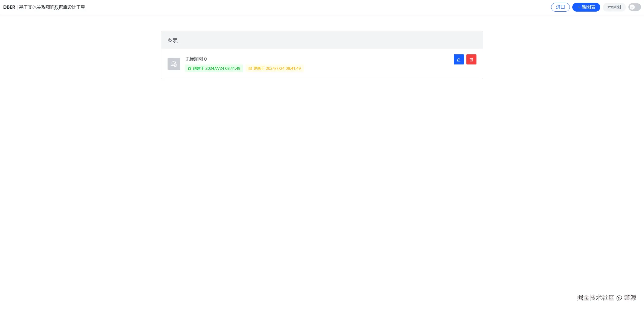Click the copy icon in green created tag

pyautogui.click(x=190, y=68)
